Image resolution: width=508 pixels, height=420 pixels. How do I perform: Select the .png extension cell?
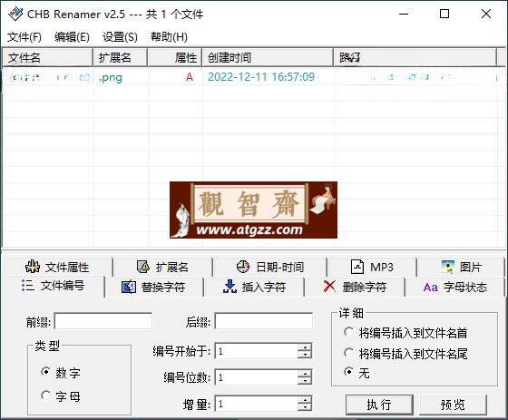point(111,77)
